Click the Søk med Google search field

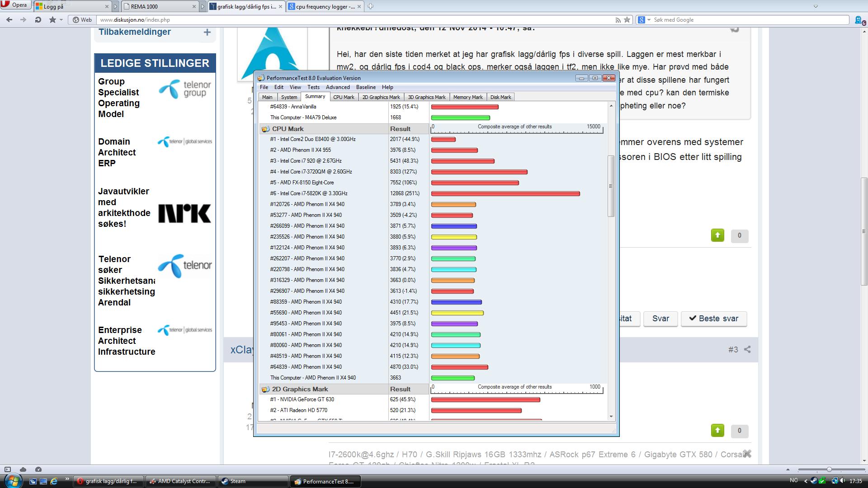(x=750, y=20)
